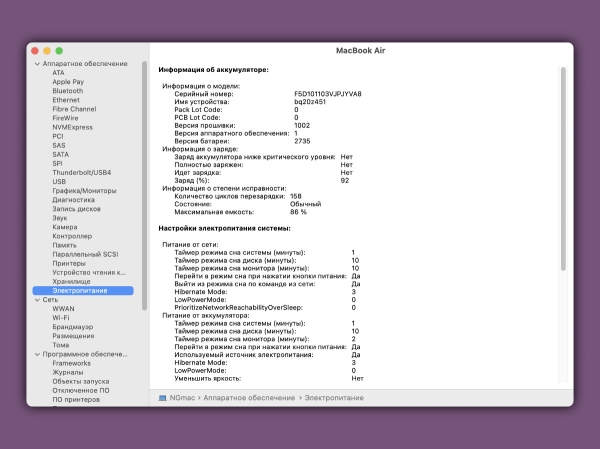Open Thunderbolt/USB4 section
Viewport: 600px width, 449px height.
point(82,173)
